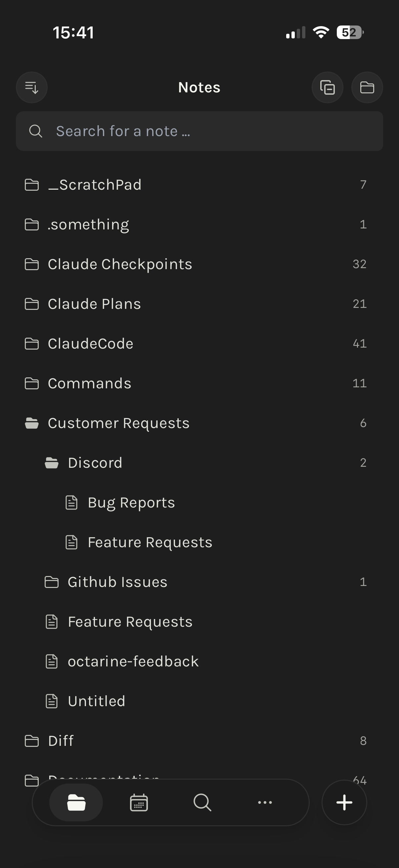The width and height of the screenshot is (399, 868).
Task: Open the Untitled note
Action: 96,701
